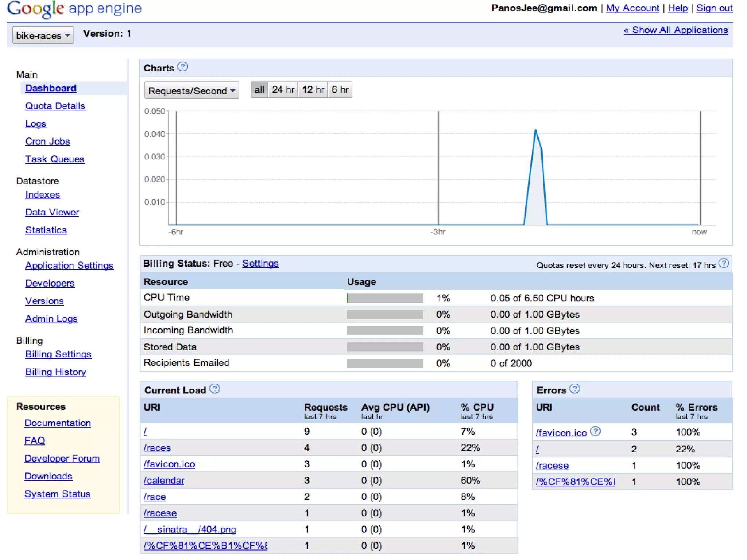Click the Google app engine logo
747x560 pixels.
pyautogui.click(x=74, y=9)
